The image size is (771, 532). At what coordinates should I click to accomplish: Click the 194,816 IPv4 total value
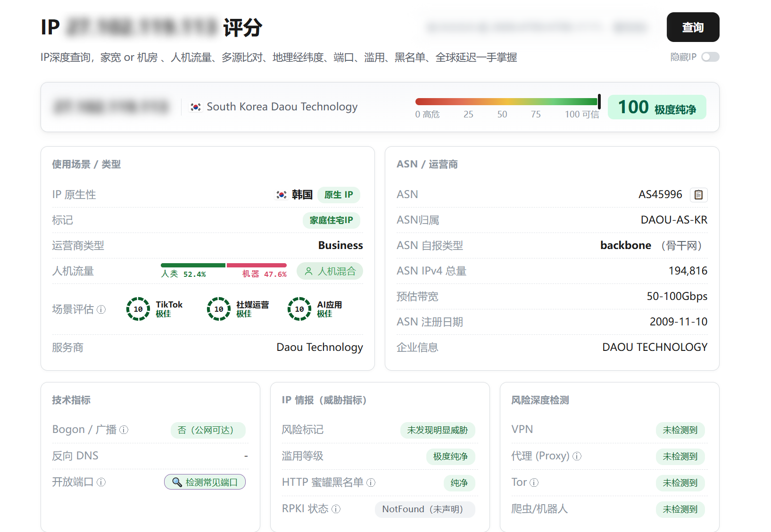(688, 271)
